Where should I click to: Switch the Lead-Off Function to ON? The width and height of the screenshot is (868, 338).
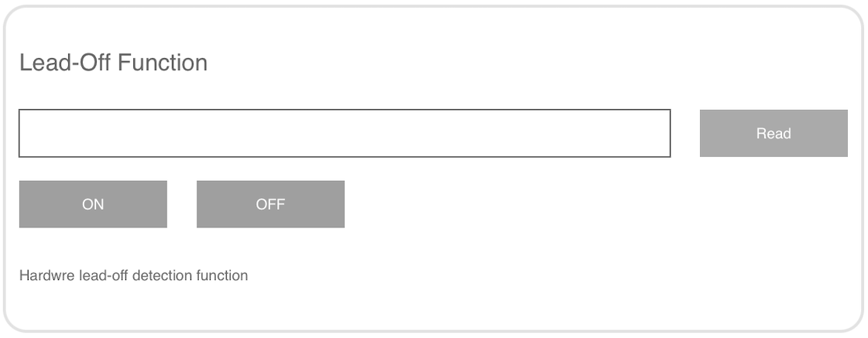(x=93, y=204)
